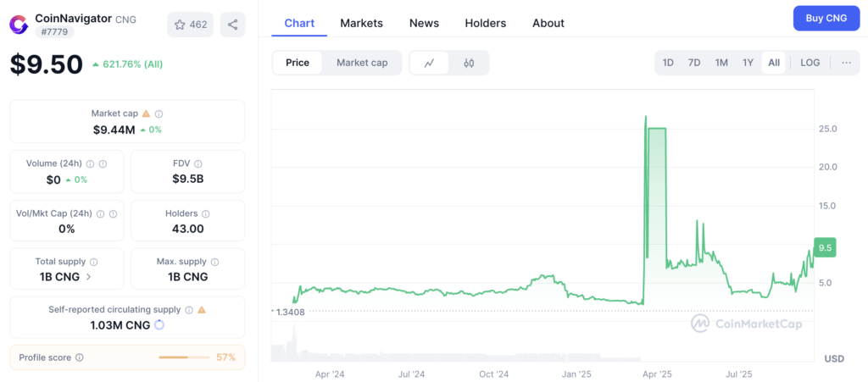This screenshot has width=868, height=382.
Task: Add CNG to watchlist with star button
Action: click(191, 25)
